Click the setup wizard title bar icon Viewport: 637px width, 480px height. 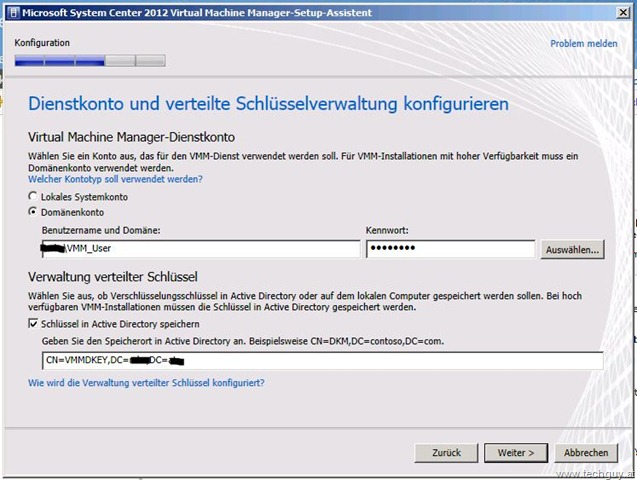pyautogui.click(x=13, y=13)
